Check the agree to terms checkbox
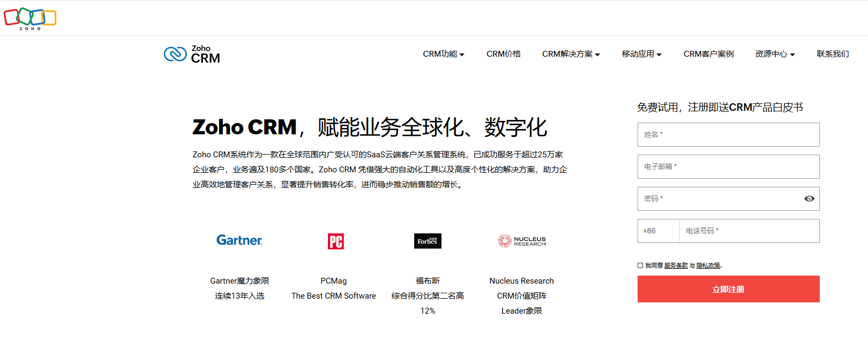The image size is (868, 350). pyautogui.click(x=640, y=265)
